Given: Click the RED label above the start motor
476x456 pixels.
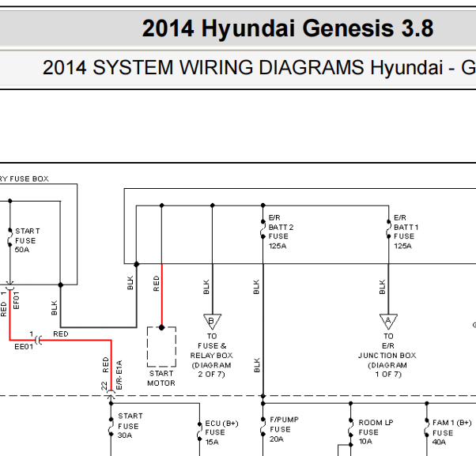Looking at the screenshot, I should [157, 284].
